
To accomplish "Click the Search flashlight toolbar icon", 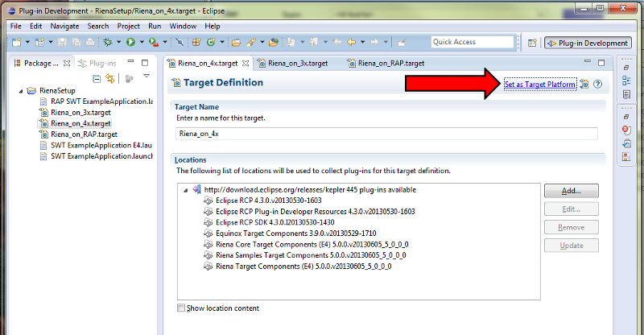I will 251,42.
